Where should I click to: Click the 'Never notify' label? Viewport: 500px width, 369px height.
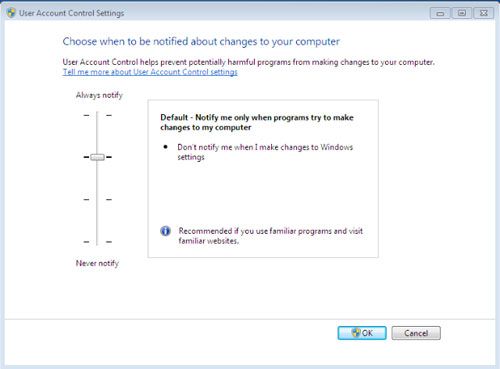point(97,263)
